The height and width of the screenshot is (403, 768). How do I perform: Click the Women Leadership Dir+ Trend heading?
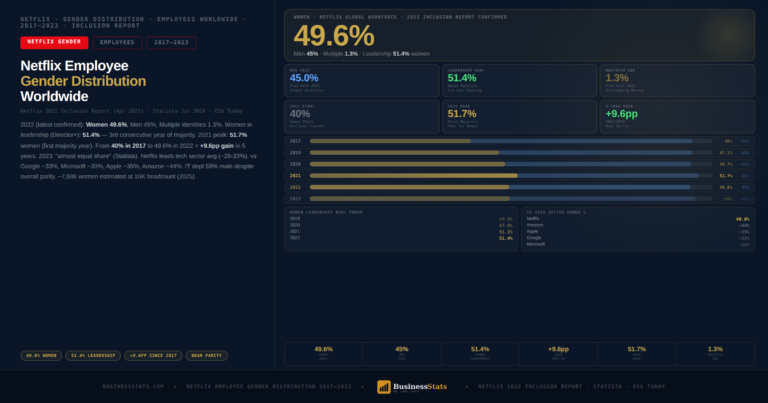coord(326,213)
